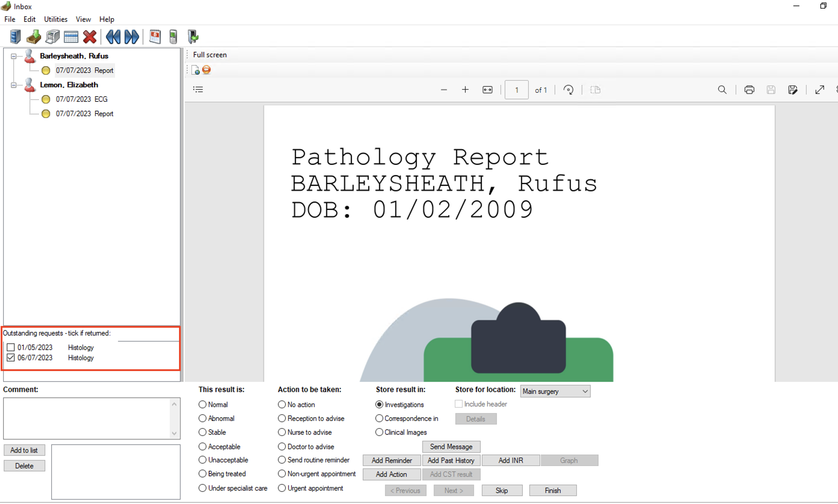Choose Under specialist care option
Screen dimensions: 838x504
202,488
